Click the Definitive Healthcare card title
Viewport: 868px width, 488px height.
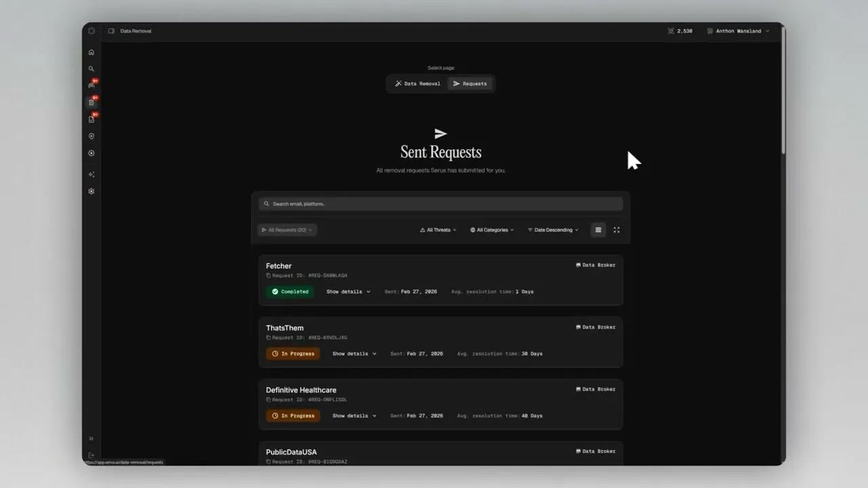[301, 390]
